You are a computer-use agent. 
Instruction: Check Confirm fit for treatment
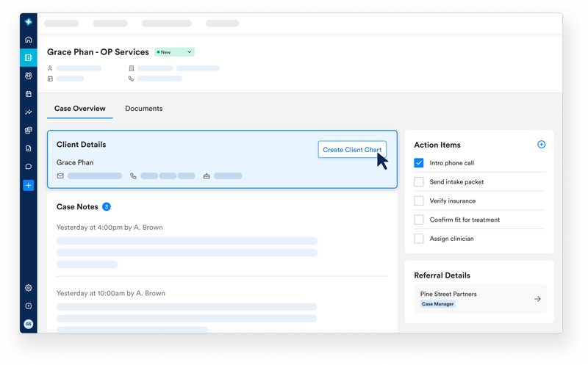pyautogui.click(x=418, y=220)
